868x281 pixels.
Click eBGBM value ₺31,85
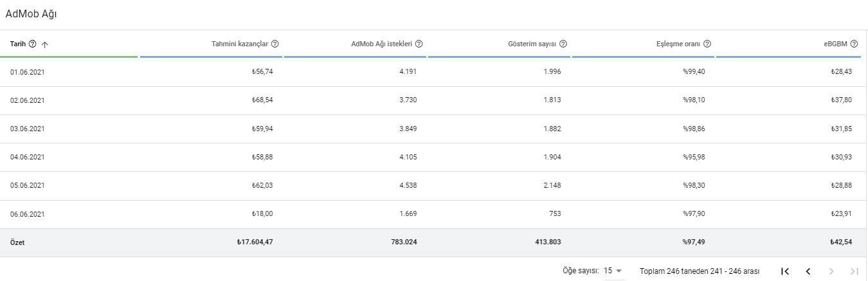[x=841, y=128]
